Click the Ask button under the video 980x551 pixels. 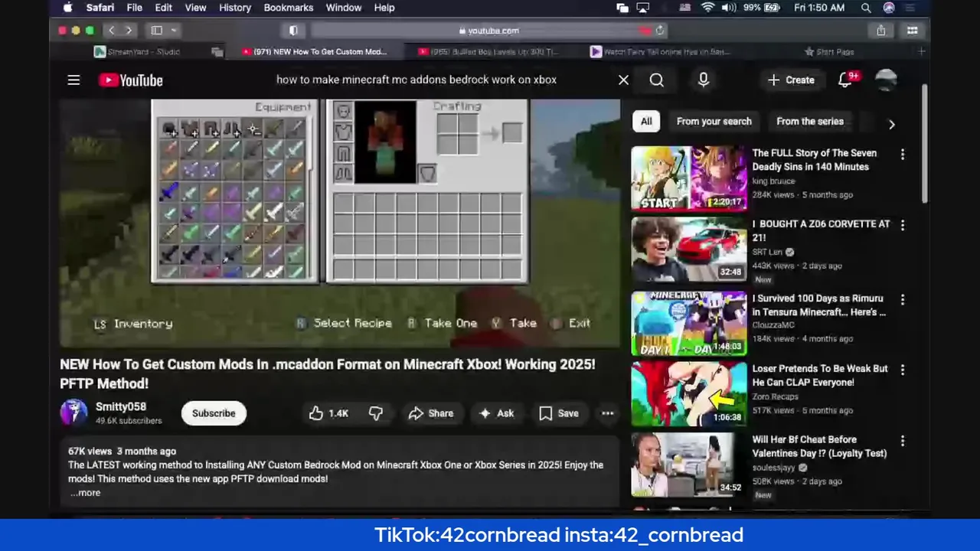click(x=497, y=413)
